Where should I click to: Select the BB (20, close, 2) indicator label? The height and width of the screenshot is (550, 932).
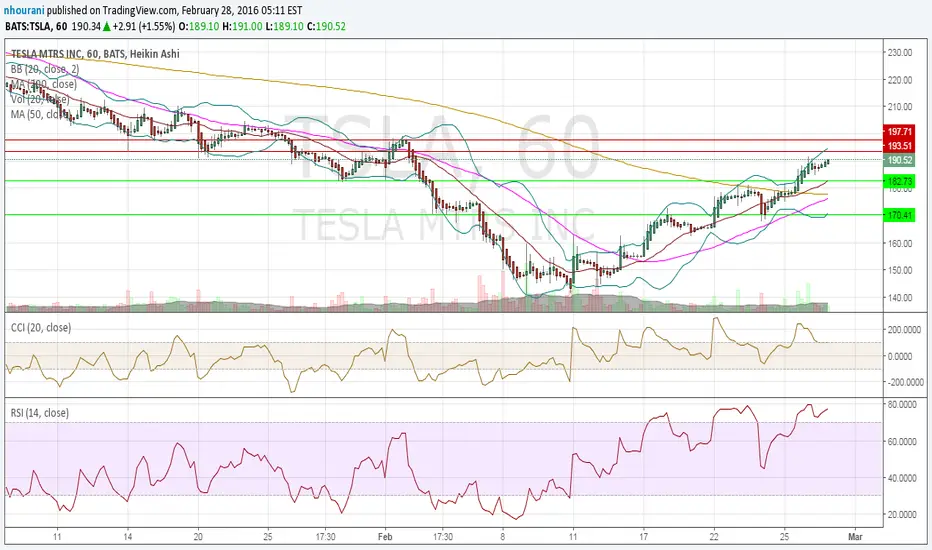(45, 69)
